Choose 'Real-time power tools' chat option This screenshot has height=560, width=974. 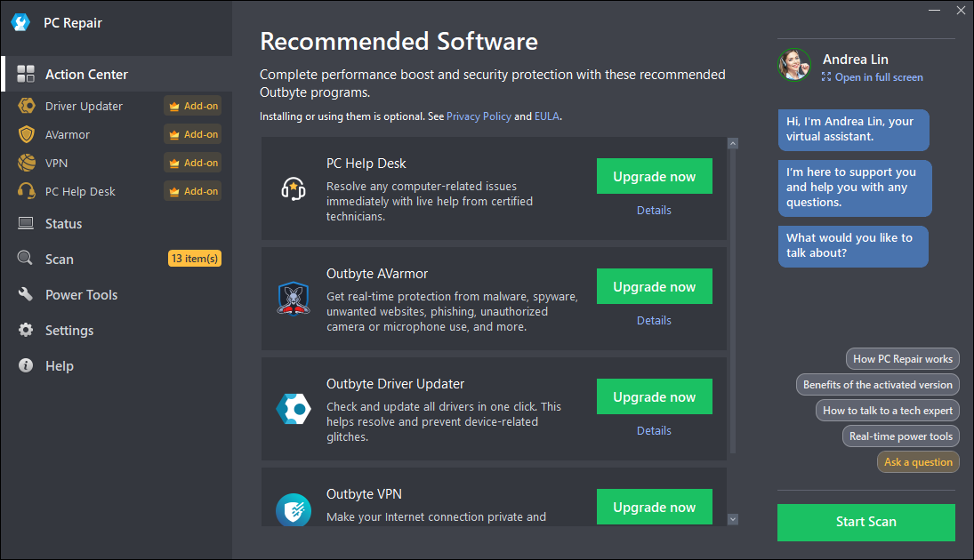pyautogui.click(x=901, y=436)
